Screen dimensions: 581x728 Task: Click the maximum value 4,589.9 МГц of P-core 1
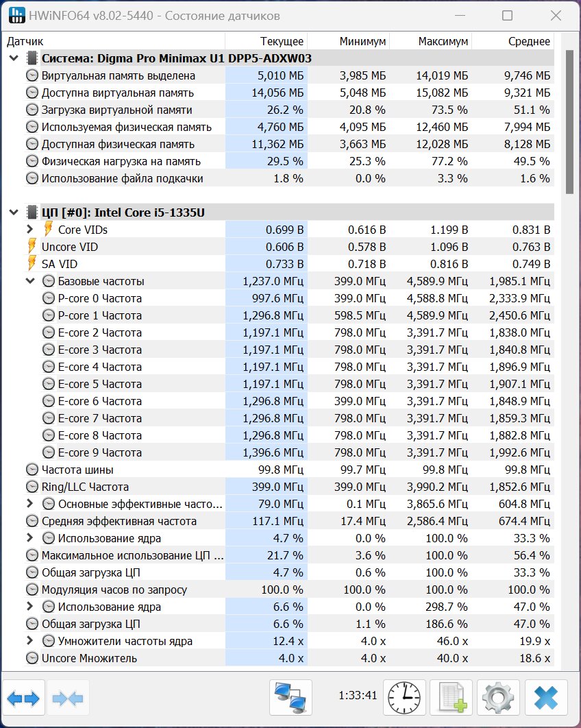437,315
